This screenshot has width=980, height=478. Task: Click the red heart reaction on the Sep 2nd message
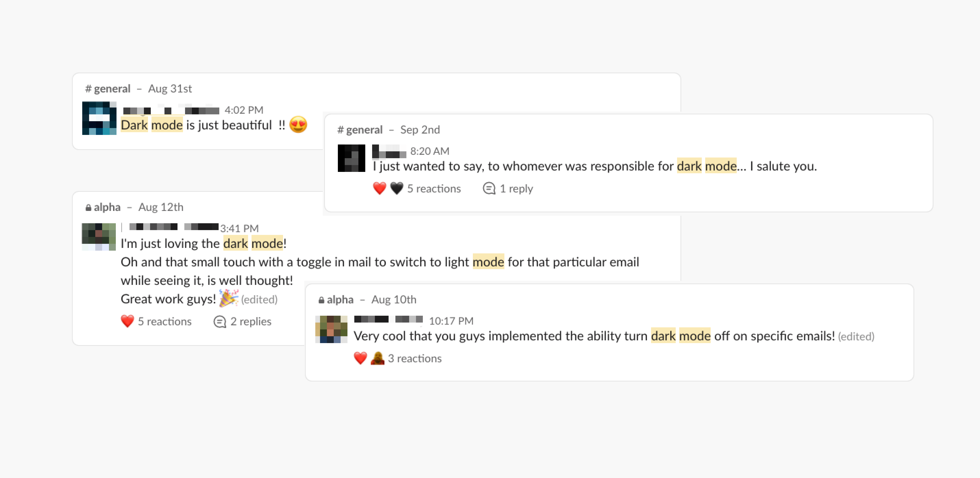[x=379, y=188]
